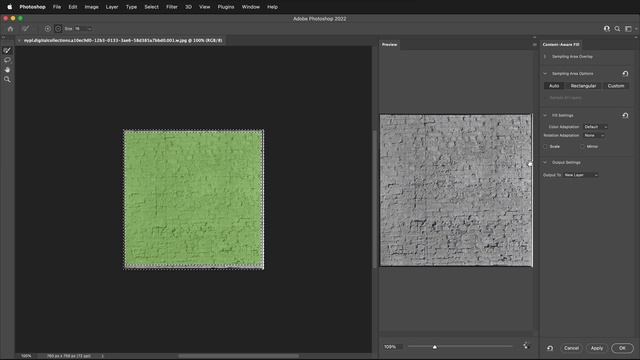Viewport: 640px width, 360px height.
Task: Click the grayscale preview image
Action: 456,190
